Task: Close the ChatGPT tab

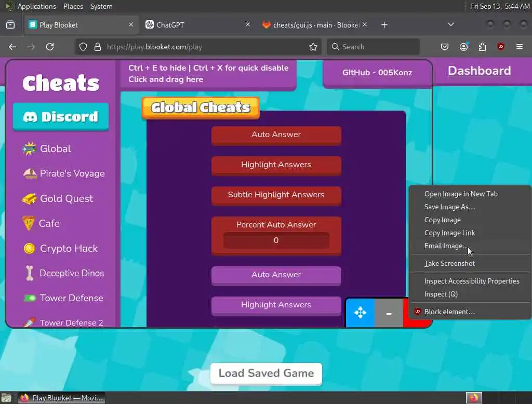Action: 248,24
